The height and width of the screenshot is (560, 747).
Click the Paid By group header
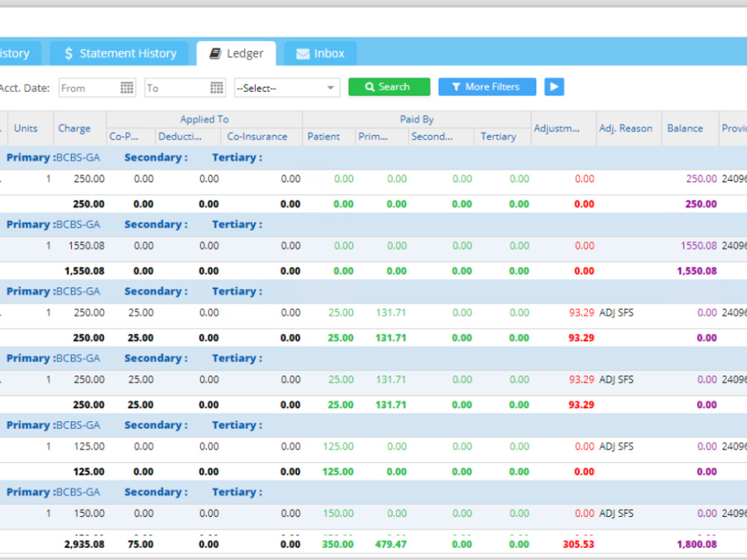tap(417, 119)
